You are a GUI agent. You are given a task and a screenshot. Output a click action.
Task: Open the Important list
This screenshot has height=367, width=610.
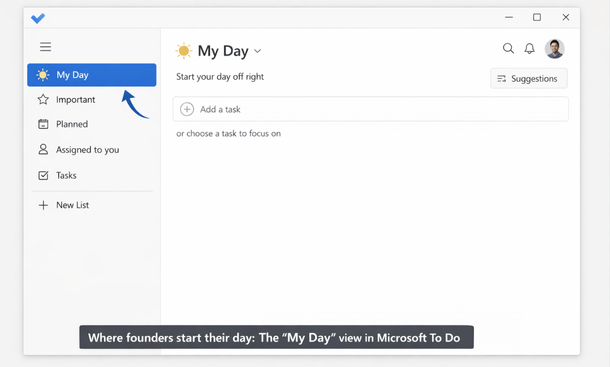pyautogui.click(x=92, y=100)
